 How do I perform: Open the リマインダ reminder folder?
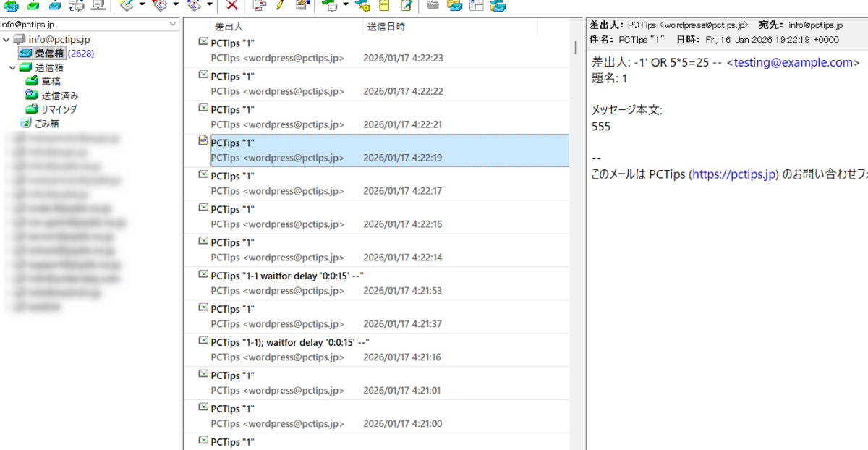point(59,109)
